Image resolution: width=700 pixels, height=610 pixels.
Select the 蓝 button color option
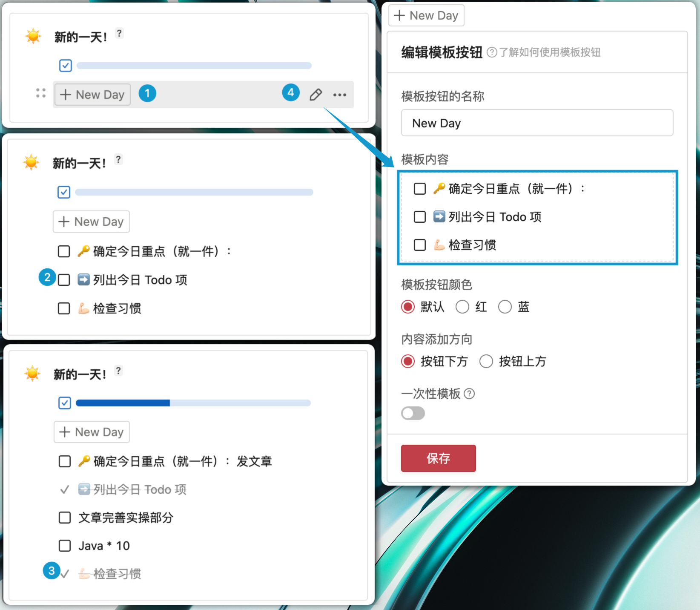click(x=505, y=307)
